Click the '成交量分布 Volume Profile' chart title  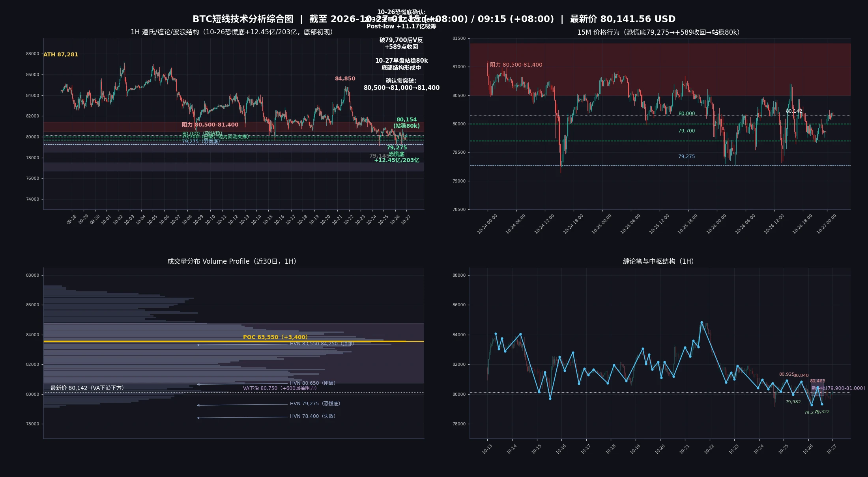[232, 261]
